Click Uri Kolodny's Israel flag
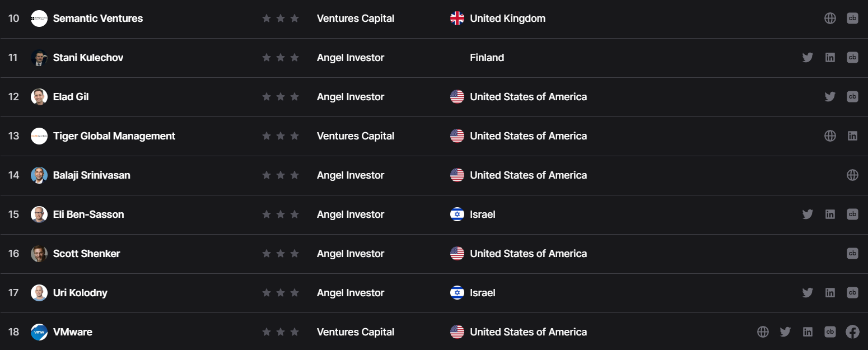This screenshot has width=868, height=350. tap(457, 293)
